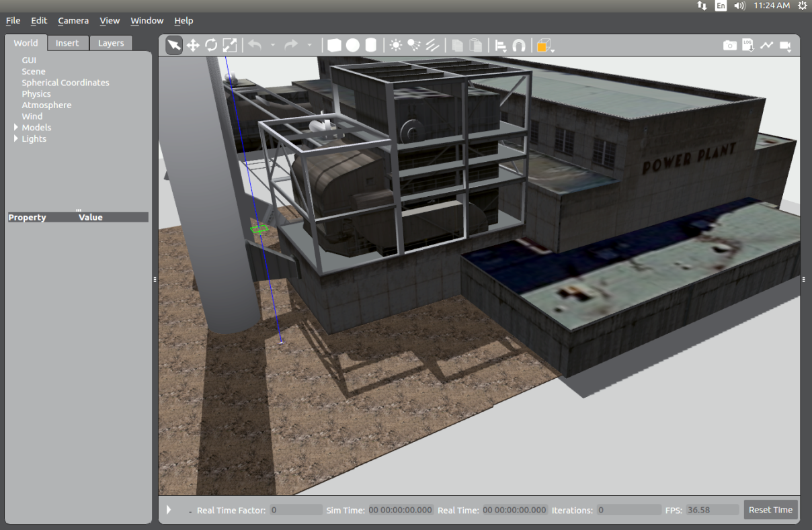This screenshot has width=812, height=530.
Task: Take a screenshot with camera icon
Action: click(x=729, y=45)
